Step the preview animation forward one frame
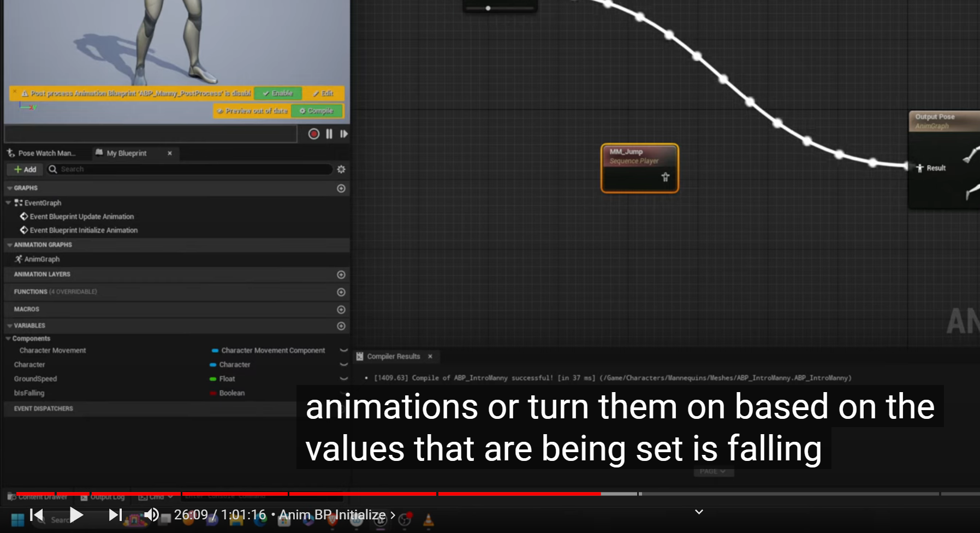Screen dimensions: 980x533 pos(344,134)
